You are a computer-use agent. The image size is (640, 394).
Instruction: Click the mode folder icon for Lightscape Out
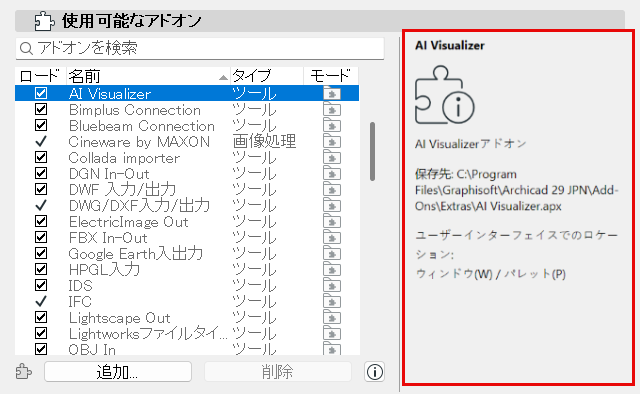click(332, 317)
